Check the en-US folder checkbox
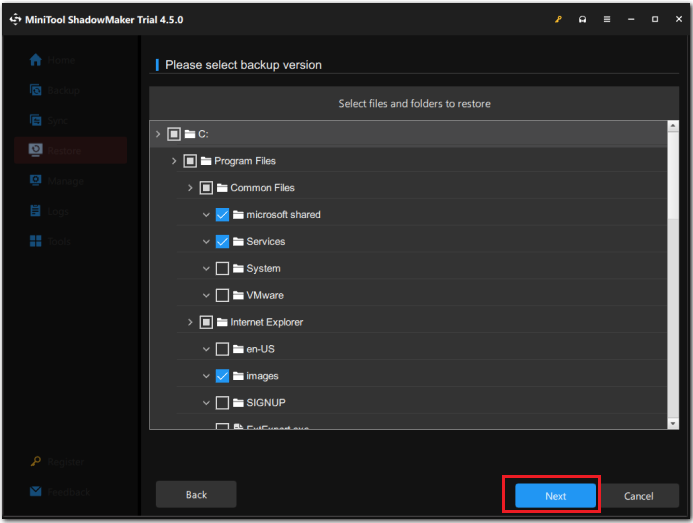 pos(222,349)
